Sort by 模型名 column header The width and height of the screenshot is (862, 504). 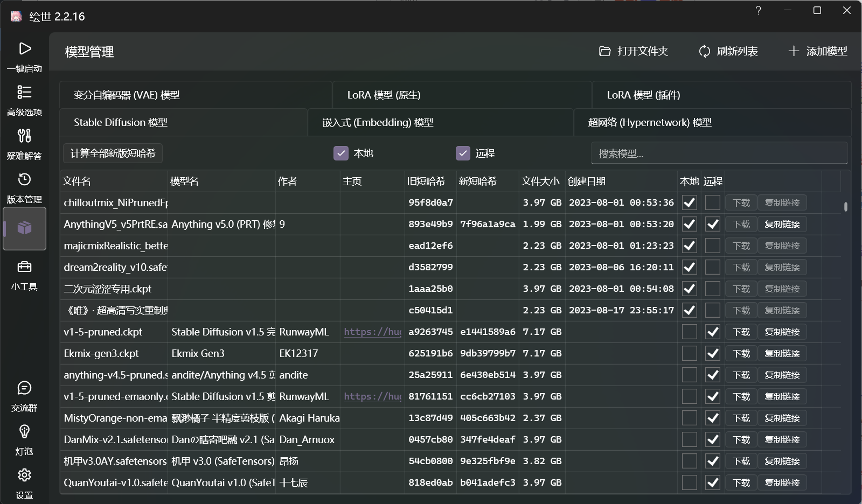pos(221,181)
